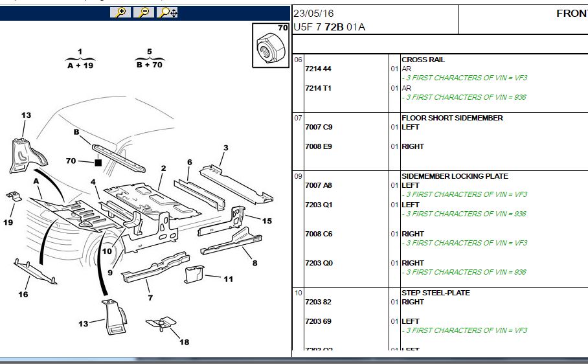Screen dimensions: 588x364
Task: Open the nut thumbnail labeled 70
Action: pos(271,45)
